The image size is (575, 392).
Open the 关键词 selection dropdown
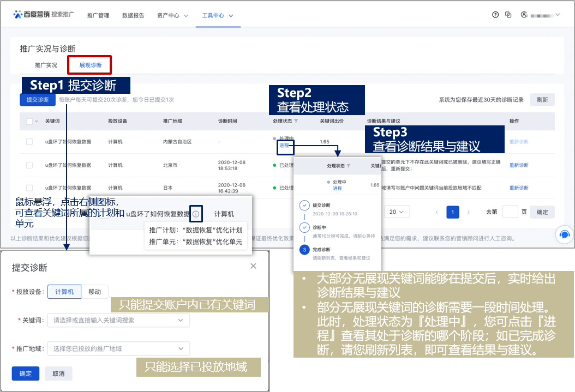pos(118,320)
